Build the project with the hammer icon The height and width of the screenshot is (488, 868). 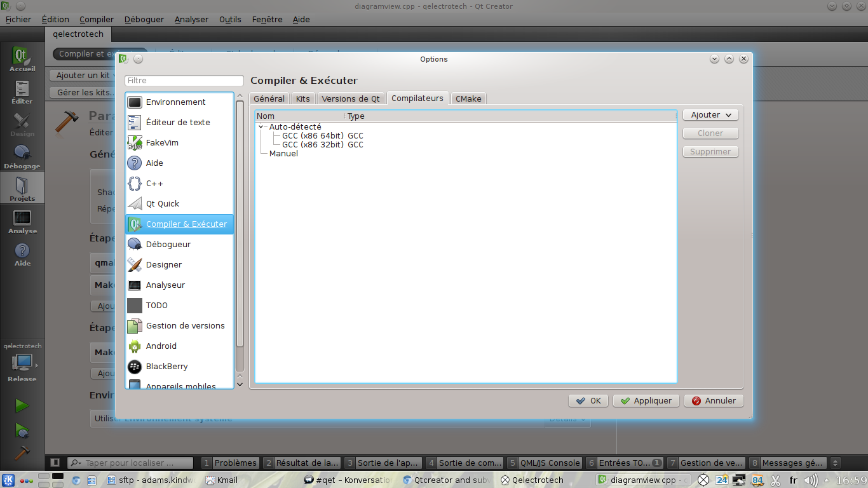coord(22,452)
